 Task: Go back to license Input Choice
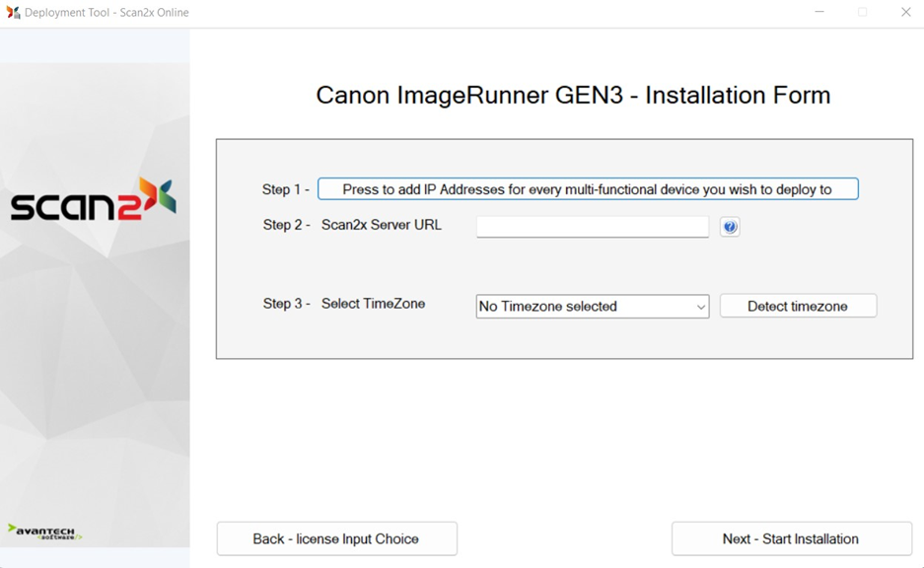[336, 539]
